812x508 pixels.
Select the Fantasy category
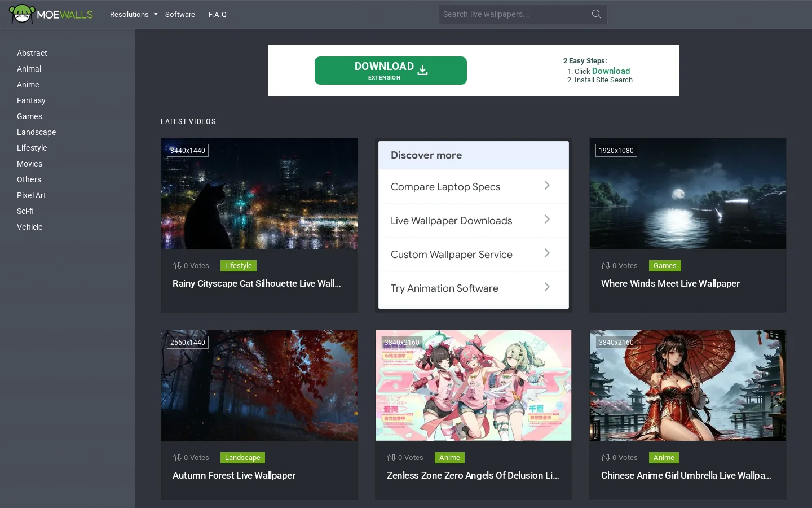31,100
